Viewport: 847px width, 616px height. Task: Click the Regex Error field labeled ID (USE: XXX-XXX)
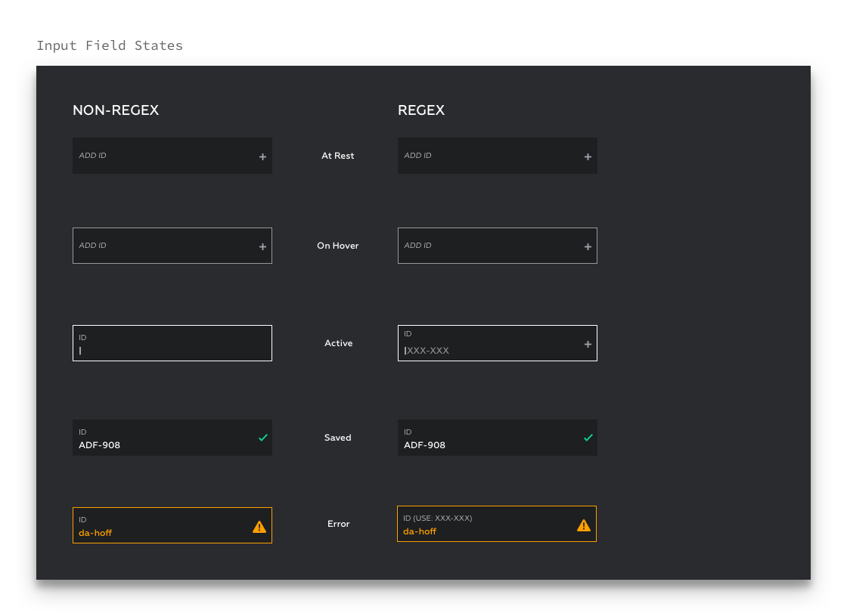click(x=497, y=524)
